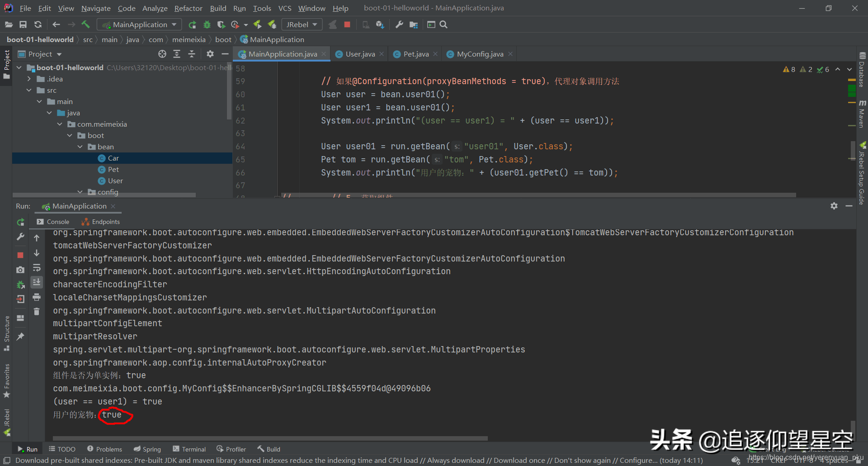Toggle Scroll to End in console
Image resolution: width=868 pixels, height=466 pixels.
(x=37, y=282)
